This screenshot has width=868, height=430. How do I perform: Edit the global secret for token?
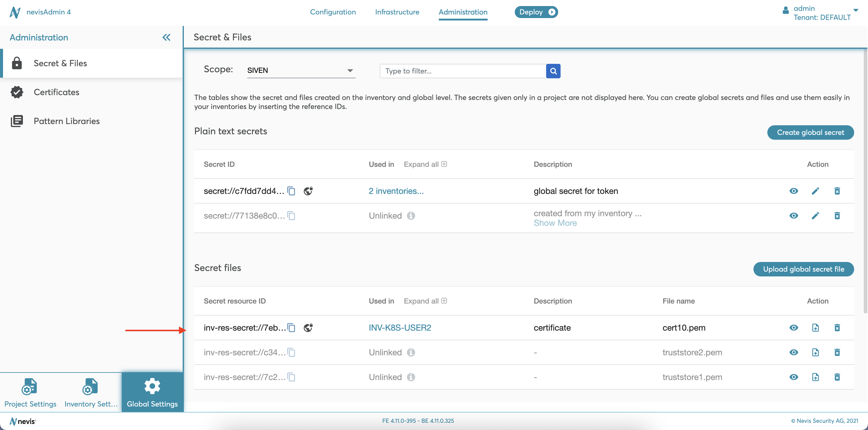click(x=816, y=191)
